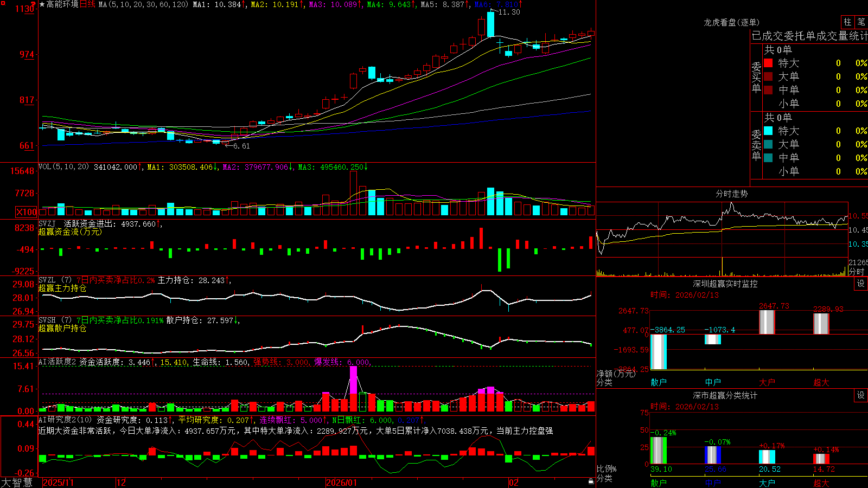Click the ×100 volume scale box
The image size is (868, 488).
pos(27,212)
